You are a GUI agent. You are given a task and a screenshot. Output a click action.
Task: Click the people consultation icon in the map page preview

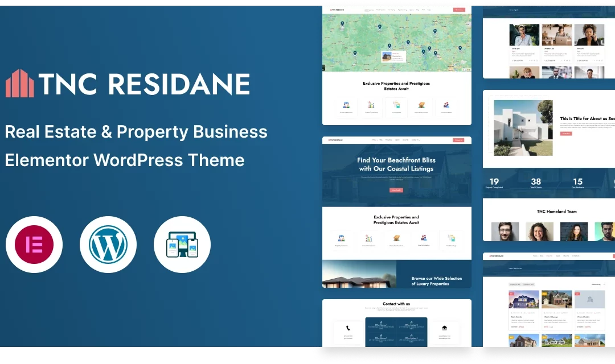pyautogui.click(x=446, y=105)
